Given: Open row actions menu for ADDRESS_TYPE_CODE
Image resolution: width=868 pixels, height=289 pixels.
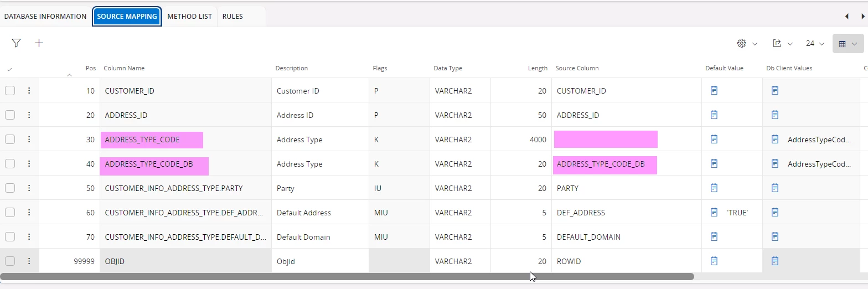Looking at the screenshot, I should 29,140.
